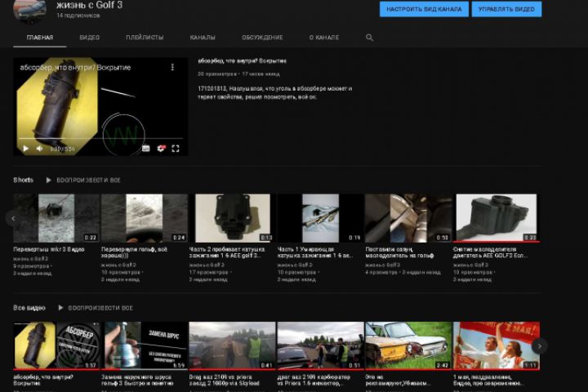Image resolution: width=588 pixels, height=392 pixels.
Task: Open Shorts thumbnail with 0:22 overturned car
Action: (x=56, y=218)
